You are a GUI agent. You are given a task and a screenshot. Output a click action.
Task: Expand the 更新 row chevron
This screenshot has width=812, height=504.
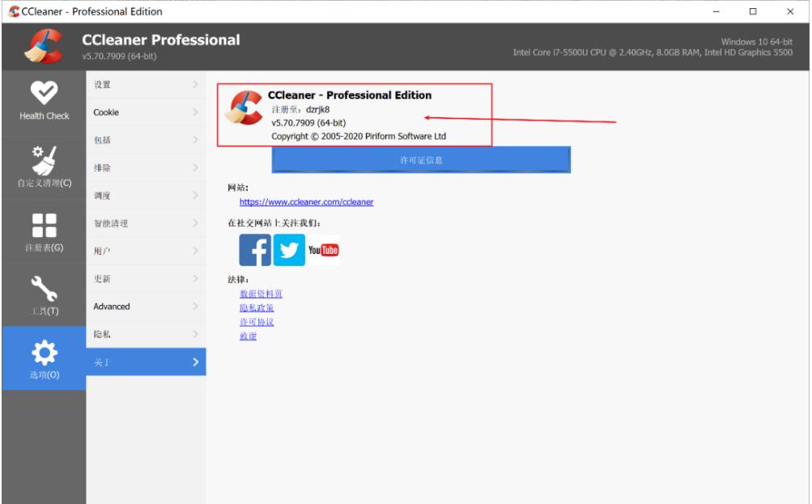tap(195, 278)
